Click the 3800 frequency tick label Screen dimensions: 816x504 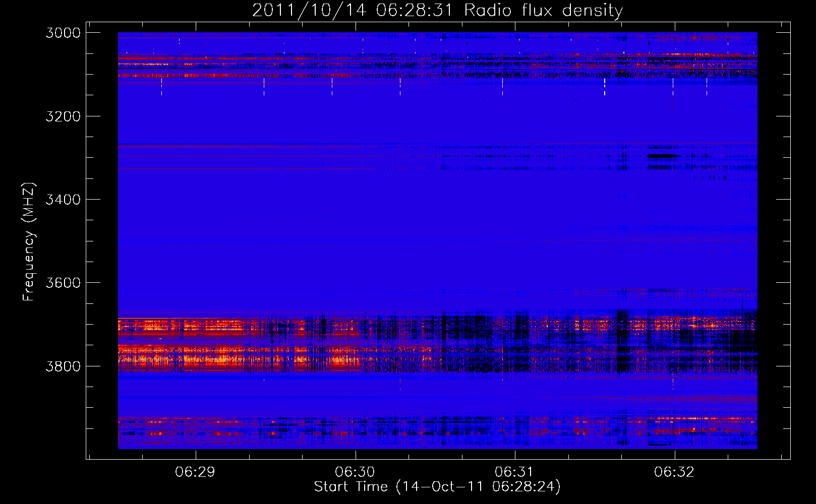(x=63, y=366)
